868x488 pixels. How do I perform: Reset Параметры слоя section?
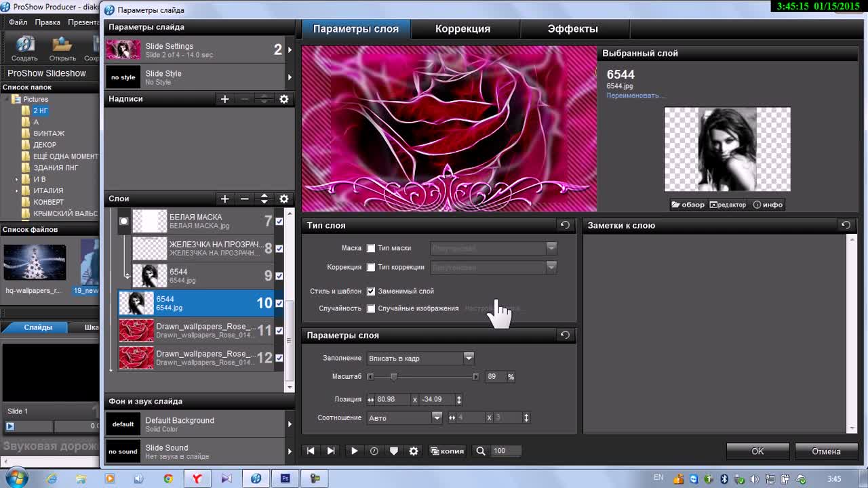565,335
